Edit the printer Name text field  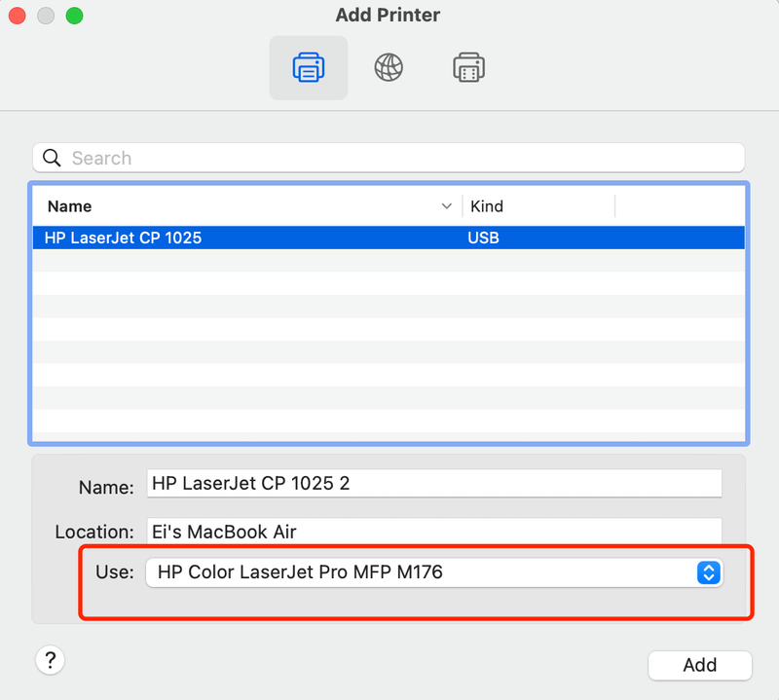coord(434,483)
